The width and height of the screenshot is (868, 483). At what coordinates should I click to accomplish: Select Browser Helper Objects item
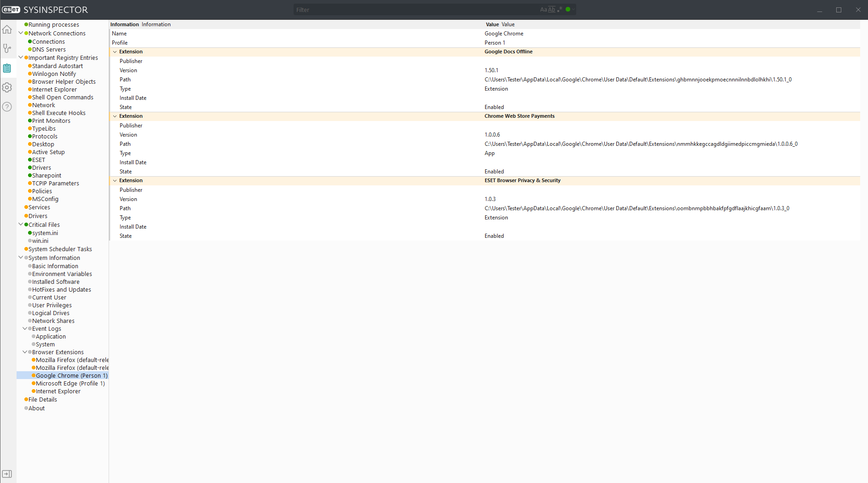click(64, 82)
